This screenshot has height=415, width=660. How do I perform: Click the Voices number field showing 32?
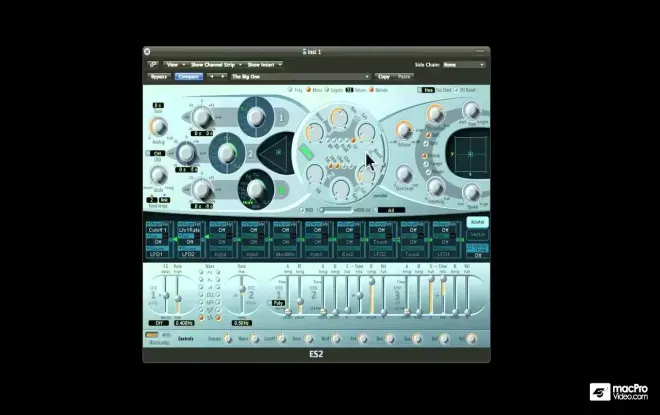click(349, 90)
